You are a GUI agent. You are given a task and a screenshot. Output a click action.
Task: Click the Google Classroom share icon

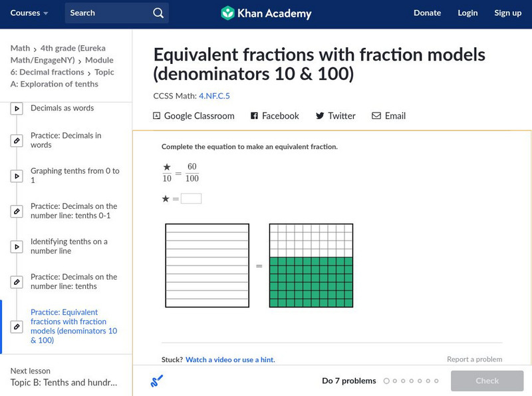pyautogui.click(x=157, y=116)
